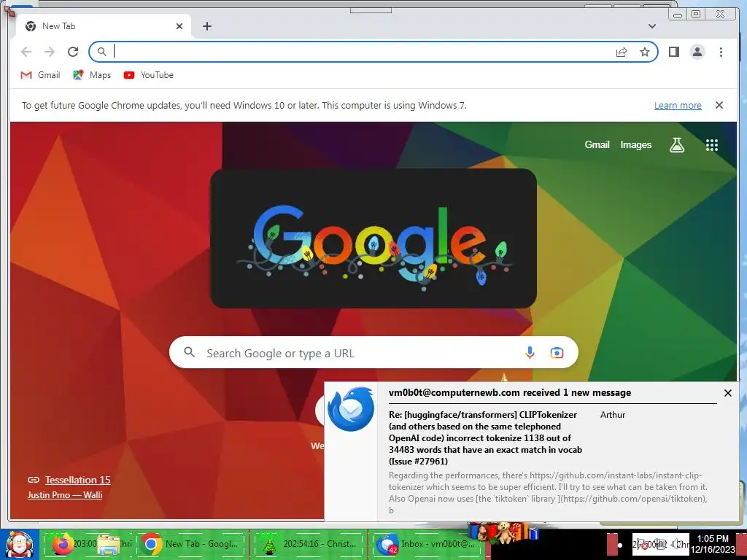This screenshot has width=747, height=560.
Task: Open the Maps bookmark
Action: tap(92, 75)
